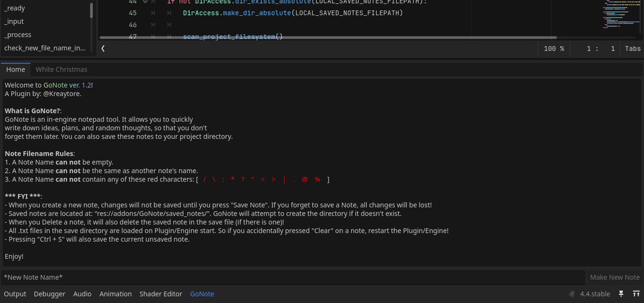644x303 pixels.
Task: Click the make_dir_absolute call on line 45
Action: pyautogui.click(x=257, y=13)
